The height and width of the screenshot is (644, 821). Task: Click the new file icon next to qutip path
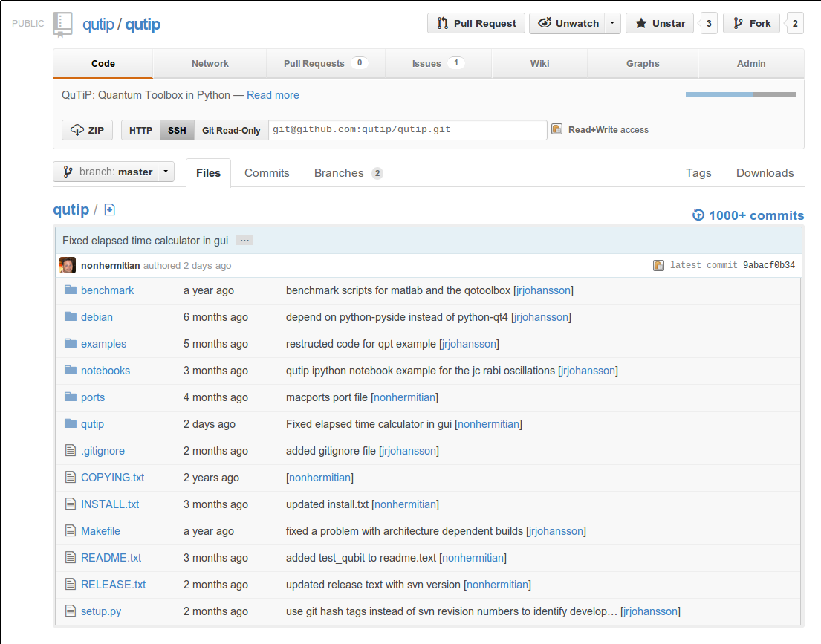click(109, 210)
